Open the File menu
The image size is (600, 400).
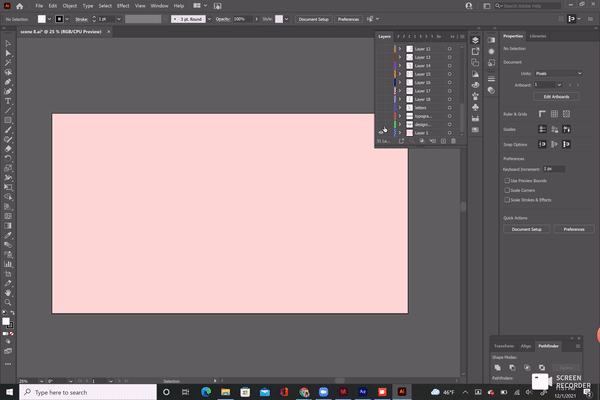pyautogui.click(x=39, y=6)
